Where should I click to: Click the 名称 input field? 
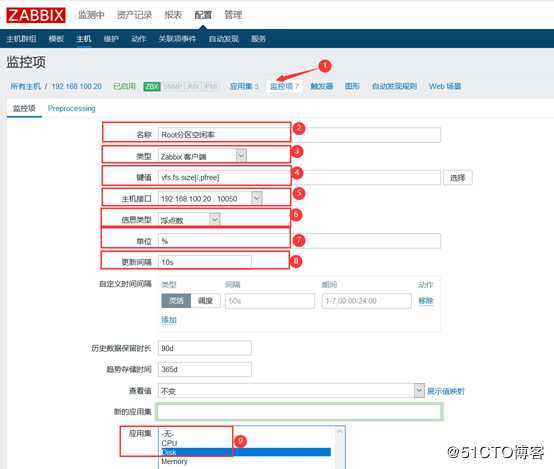[x=299, y=135]
